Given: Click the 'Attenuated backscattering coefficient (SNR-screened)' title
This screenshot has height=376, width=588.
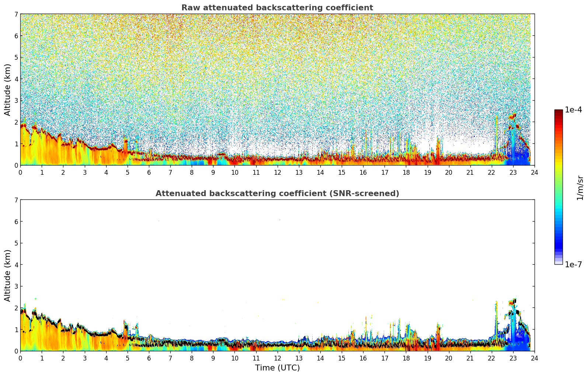Looking at the screenshot, I should coord(277,194).
